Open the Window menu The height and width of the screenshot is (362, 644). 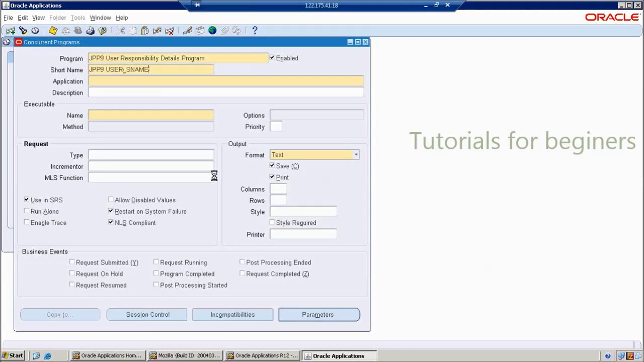(x=100, y=18)
